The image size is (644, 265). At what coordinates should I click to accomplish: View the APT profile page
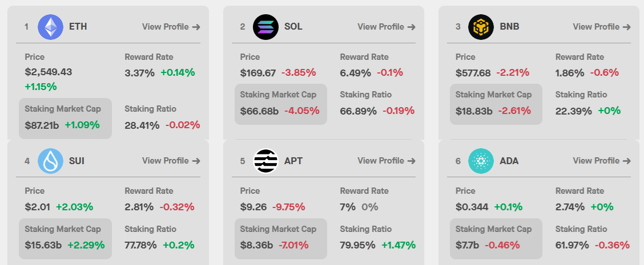pyautogui.click(x=386, y=161)
